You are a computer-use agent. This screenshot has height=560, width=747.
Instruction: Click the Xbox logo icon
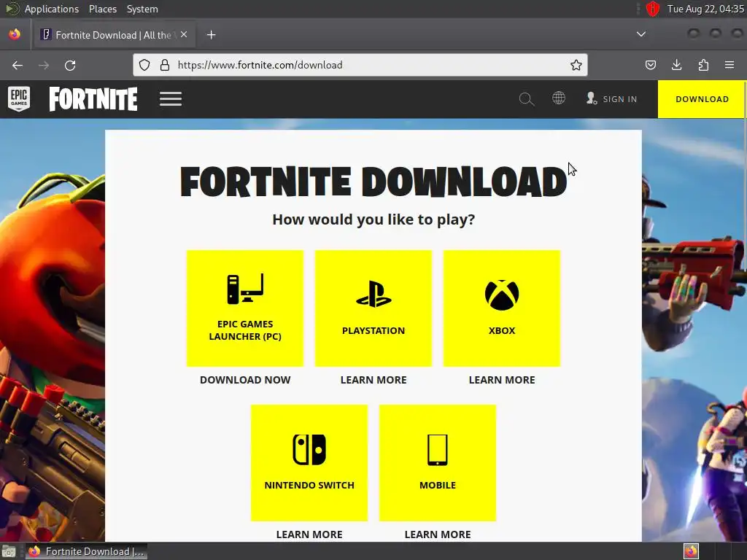(502, 295)
